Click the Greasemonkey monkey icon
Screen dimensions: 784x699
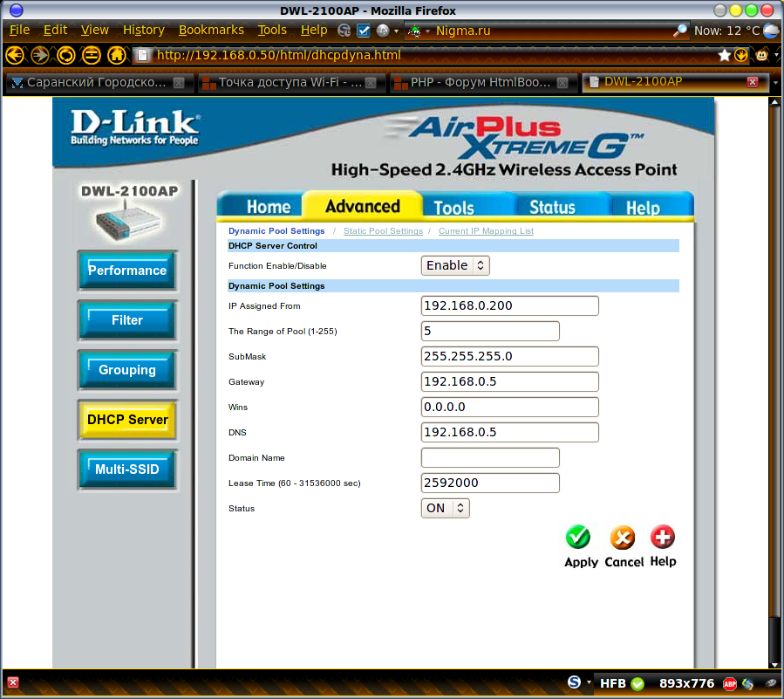coord(762,55)
